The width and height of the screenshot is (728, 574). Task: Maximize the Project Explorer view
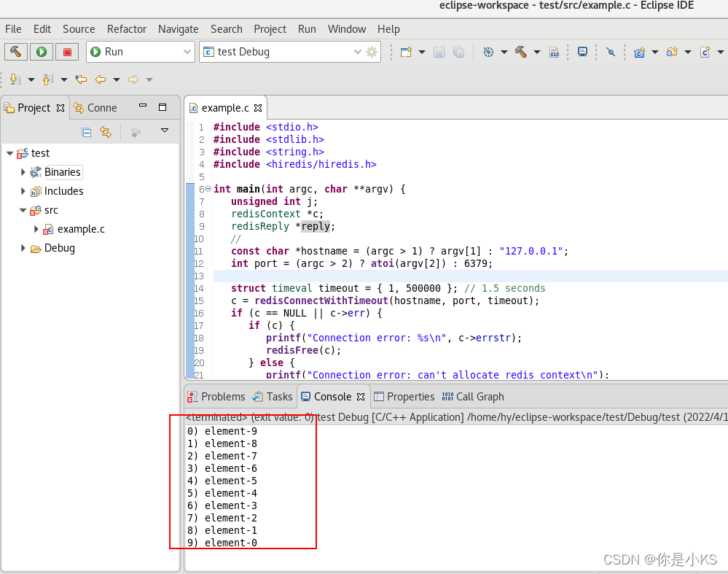point(163,107)
